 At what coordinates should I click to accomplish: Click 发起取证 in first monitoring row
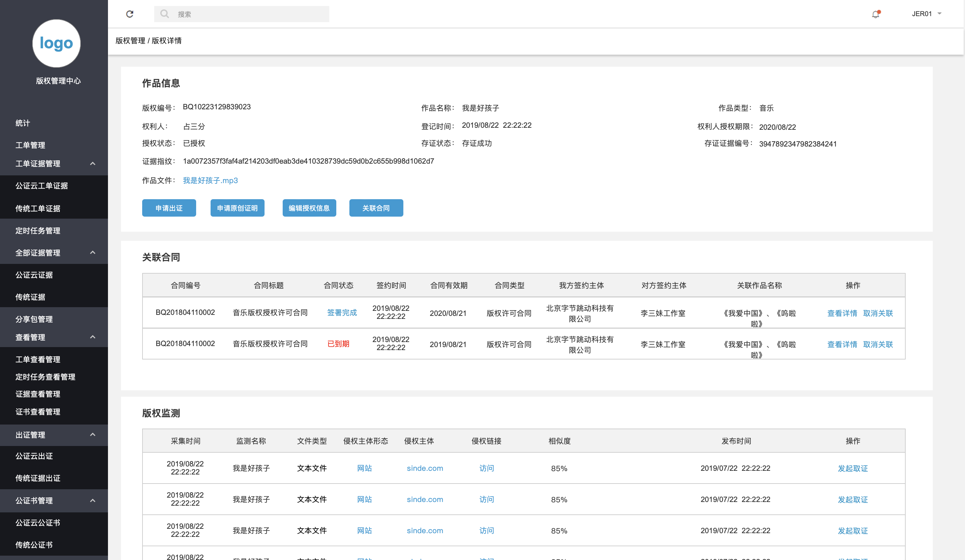tap(852, 468)
